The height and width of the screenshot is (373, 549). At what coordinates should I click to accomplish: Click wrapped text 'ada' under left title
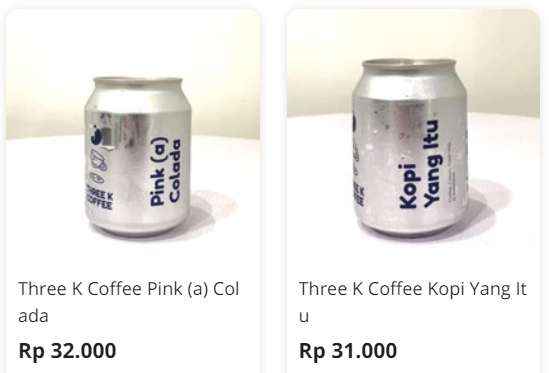point(33,316)
